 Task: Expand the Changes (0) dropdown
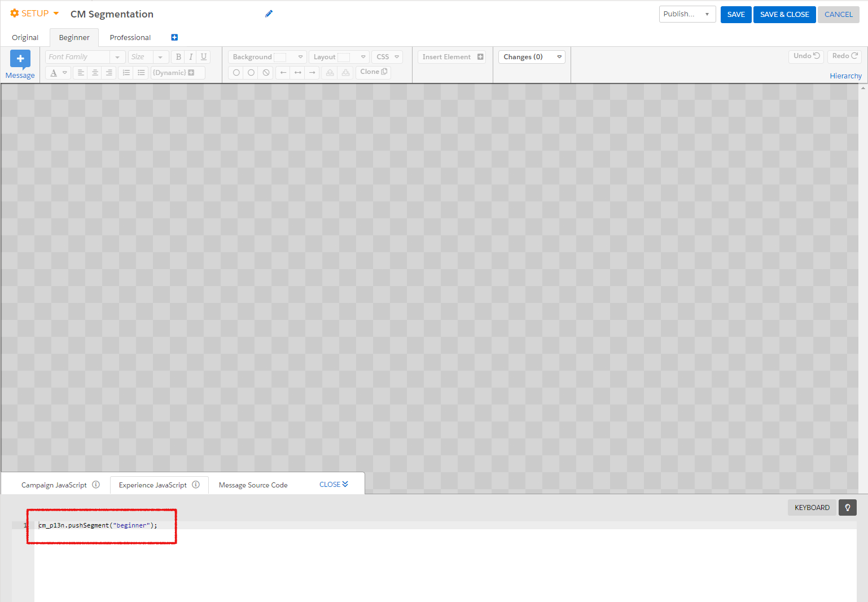pos(532,57)
